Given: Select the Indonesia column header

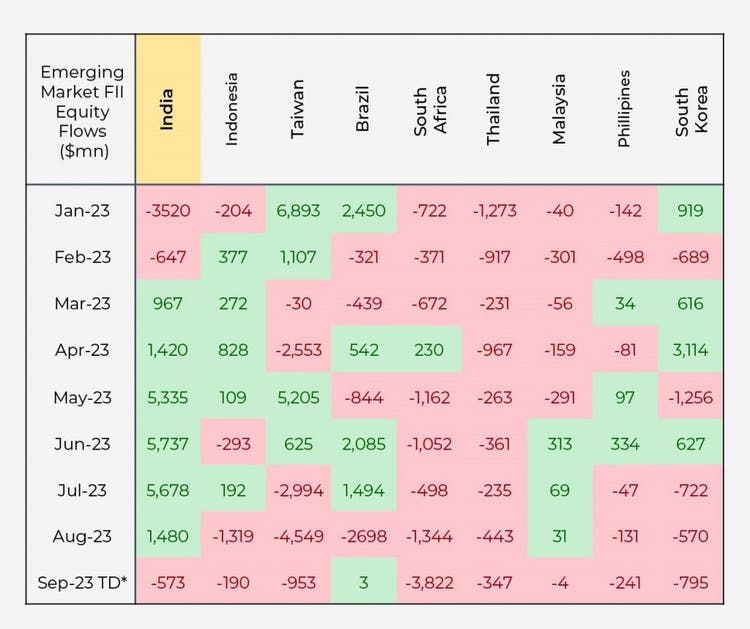Looking at the screenshot, I should (x=232, y=109).
